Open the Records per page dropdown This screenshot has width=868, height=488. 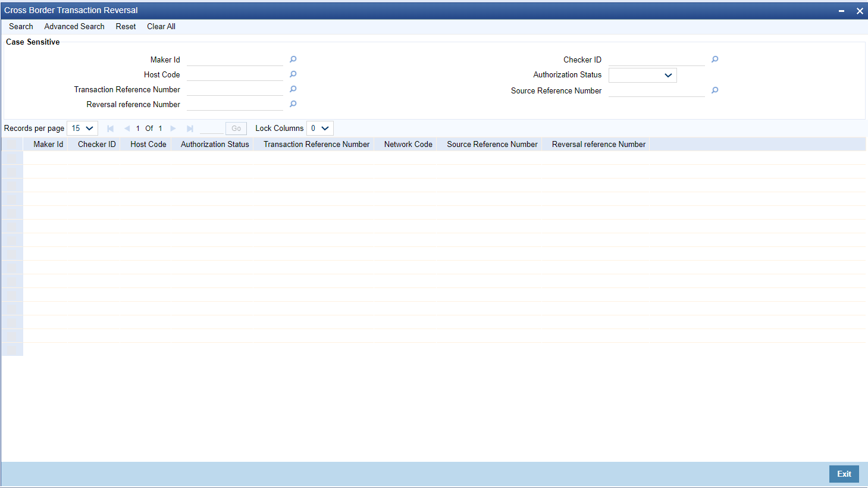[x=83, y=129]
